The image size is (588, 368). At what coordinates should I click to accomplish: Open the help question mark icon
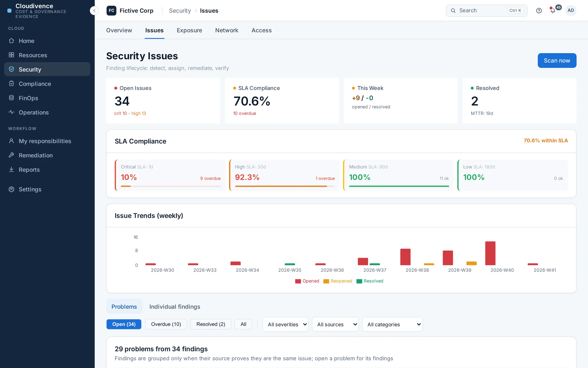[539, 11]
